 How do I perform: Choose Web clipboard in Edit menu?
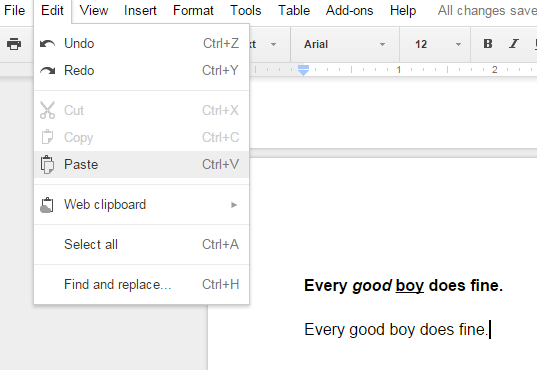141,205
